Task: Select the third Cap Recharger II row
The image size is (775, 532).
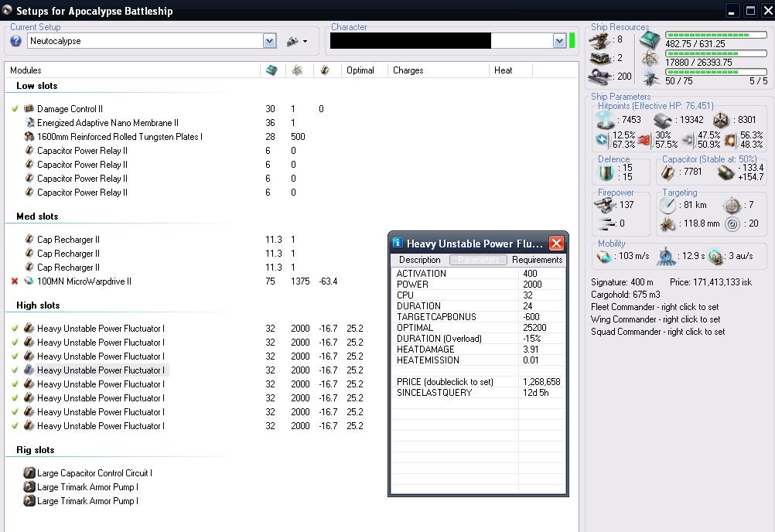Action: 68,268
